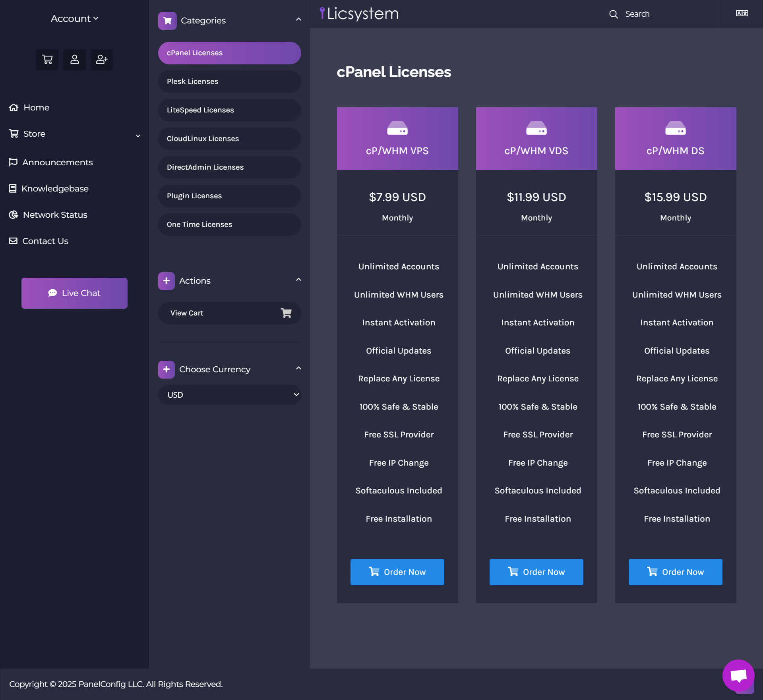The width and height of the screenshot is (763, 700).
Task: Open the shopping cart icon in the sidebar
Action: click(x=47, y=60)
